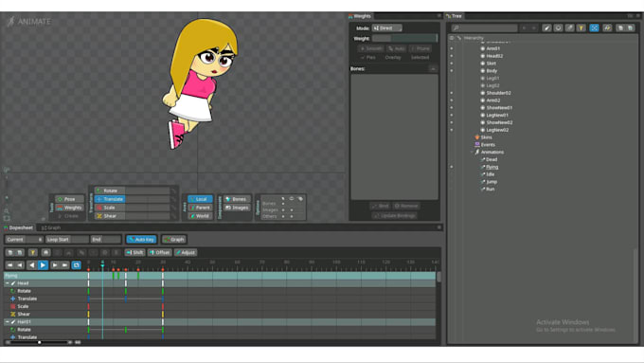Collapse the Animations node

[472, 152]
